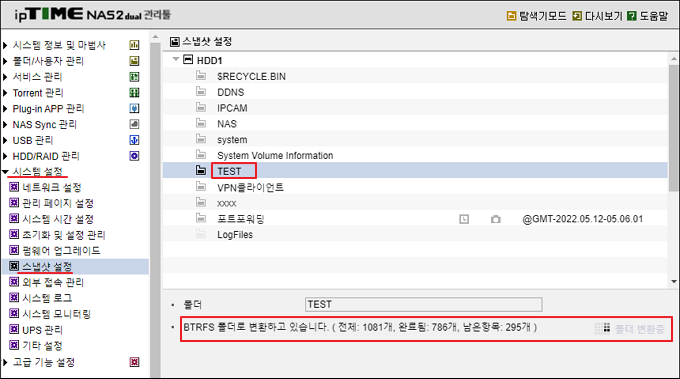This screenshot has height=379, width=680.
Task: Open UPS 관리 page
Action: [x=42, y=330]
